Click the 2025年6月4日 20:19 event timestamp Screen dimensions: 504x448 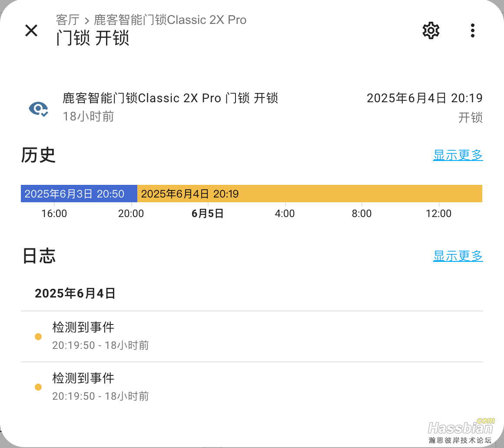(424, 98)
